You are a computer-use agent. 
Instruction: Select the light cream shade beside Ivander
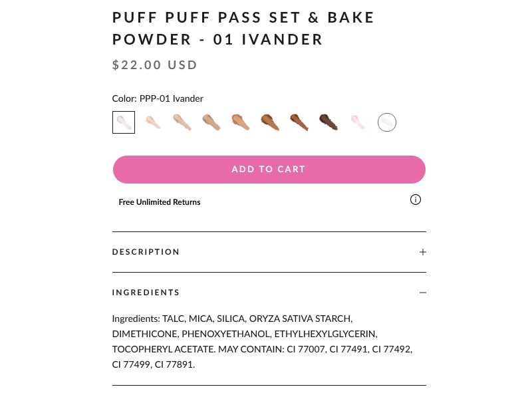153,122
